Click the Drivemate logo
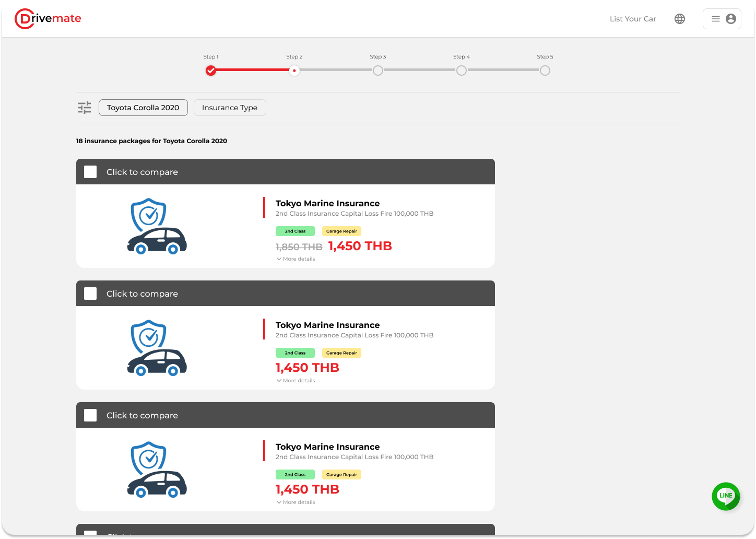Screen dimensions: 756x539 (48, 19)
